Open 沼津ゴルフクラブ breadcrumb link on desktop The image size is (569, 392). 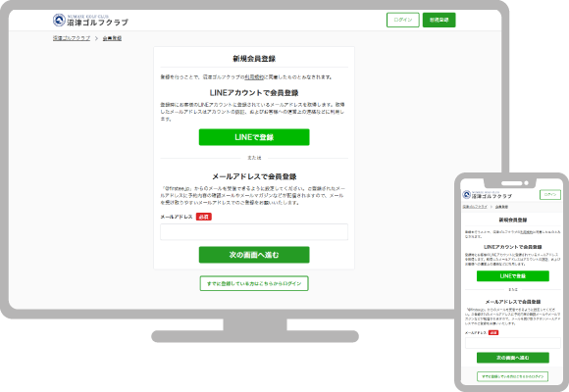[x=72, y=38]
